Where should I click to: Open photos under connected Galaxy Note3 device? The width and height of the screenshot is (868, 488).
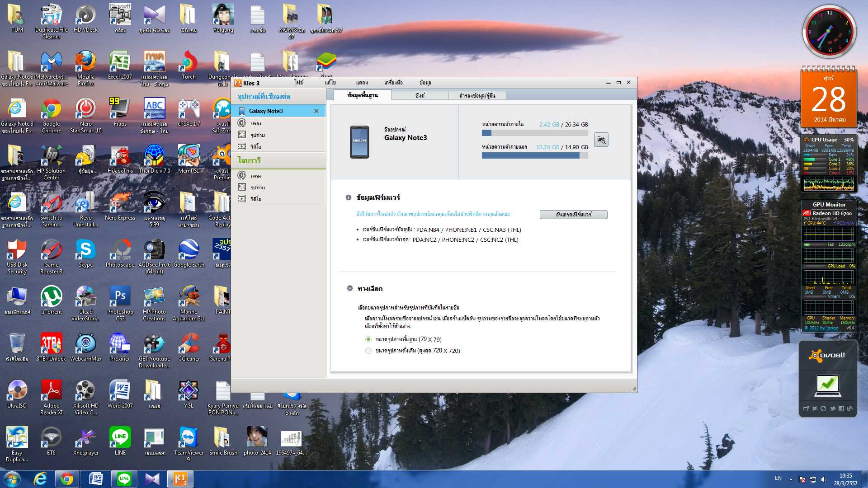(257, 135)
